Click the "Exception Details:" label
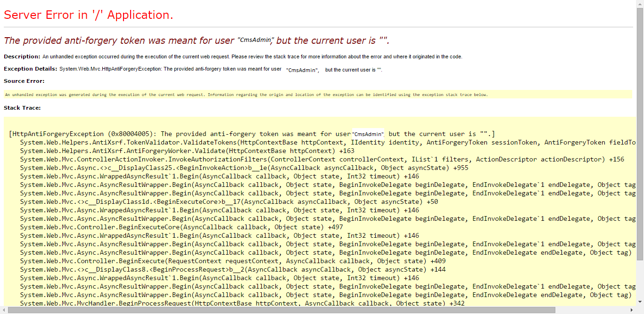The width and height of the screenshot is (644, 314). pyautogui.click(x=30, y=69)
